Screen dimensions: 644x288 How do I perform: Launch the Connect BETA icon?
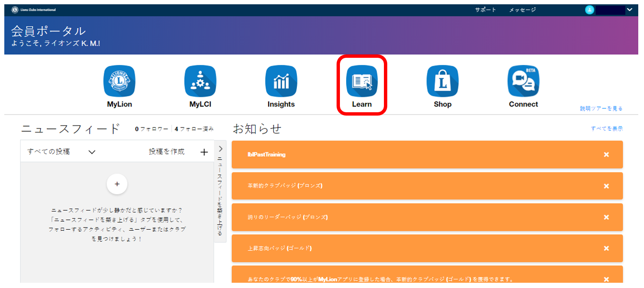click(x=523, y=81)
